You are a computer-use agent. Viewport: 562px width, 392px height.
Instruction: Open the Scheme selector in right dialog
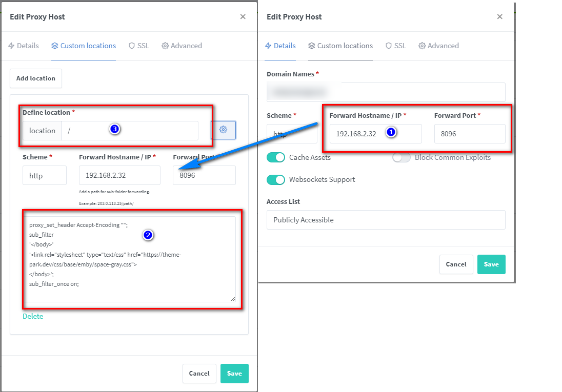[x=291, y=134]
